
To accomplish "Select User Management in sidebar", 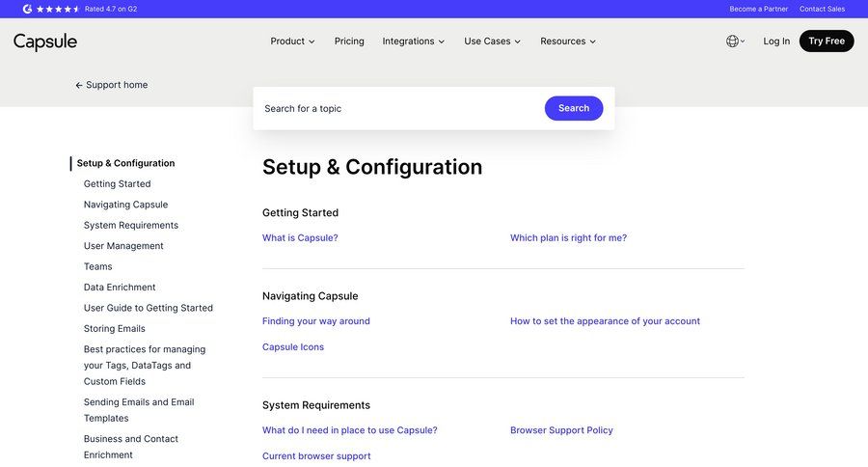I will pos(123,246).
